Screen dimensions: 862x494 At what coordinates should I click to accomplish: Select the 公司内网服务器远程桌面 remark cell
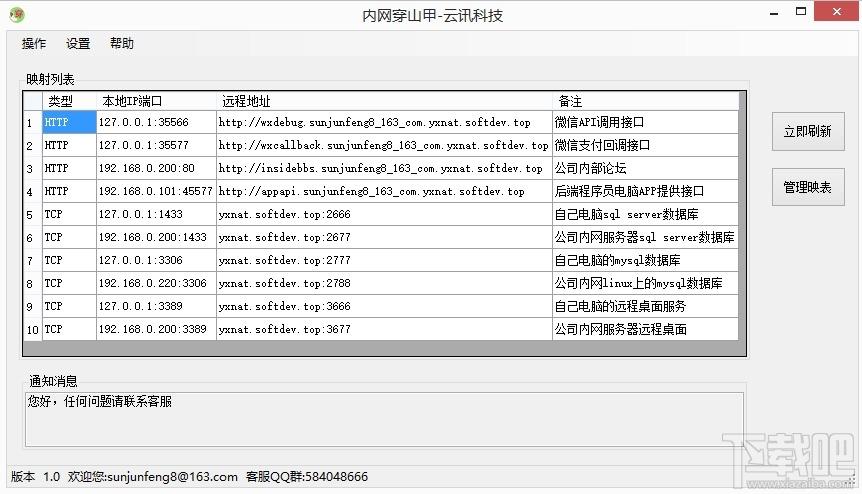(x=645, y=329)
